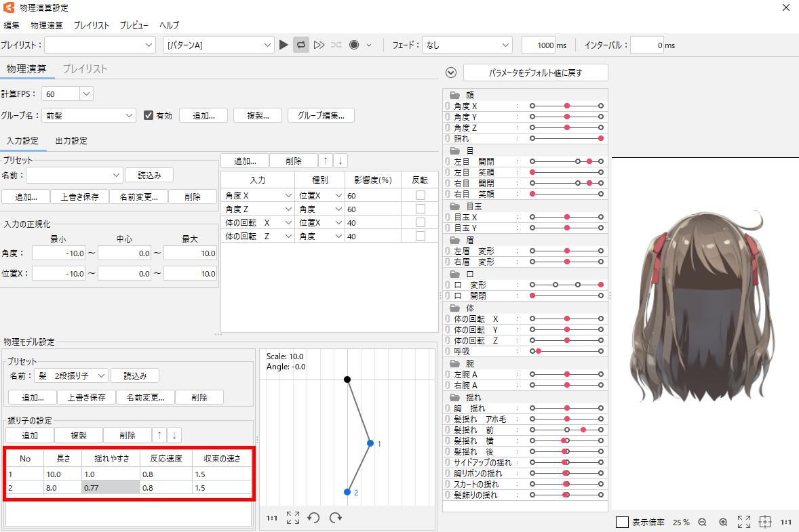Open the プレビュー menu
This screenshot has width=799, height=532.
(x=134, y=25)
